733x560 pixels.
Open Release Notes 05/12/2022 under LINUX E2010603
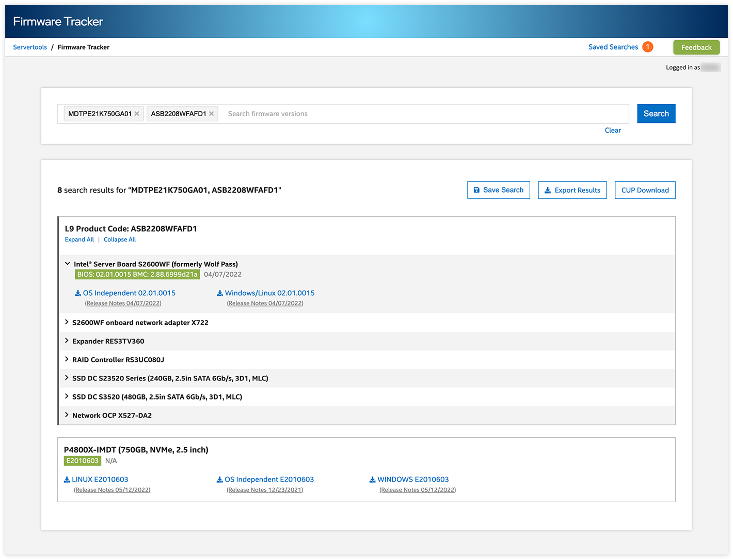coord(112,490)
